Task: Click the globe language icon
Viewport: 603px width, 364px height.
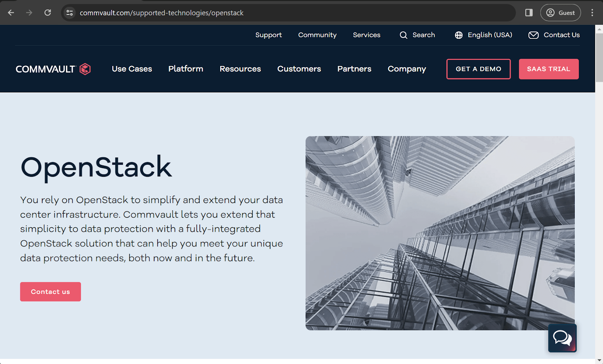Action: pos(458,35)
